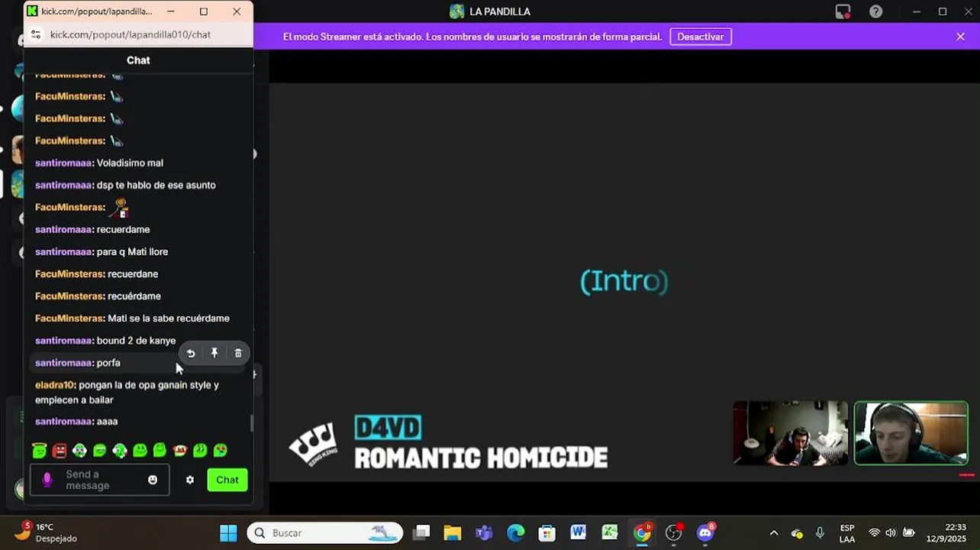The width and height of the screenshot is (980, 550).
Task: Select the webcam thumbnail with the green border
Action: tap(911, 433)
